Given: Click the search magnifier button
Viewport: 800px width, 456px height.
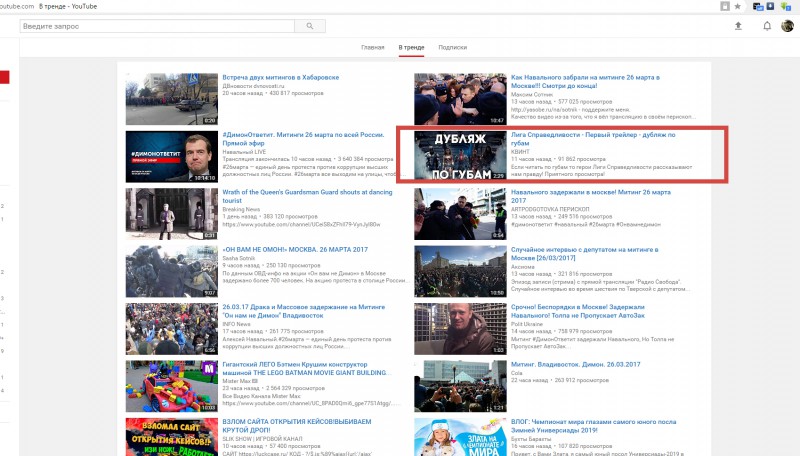Looking at the screenshot, I should pos(310,26).
